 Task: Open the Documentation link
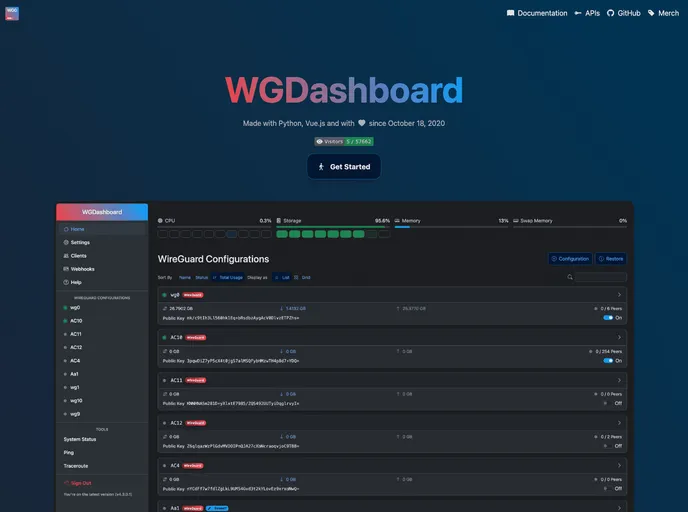tap(537, 13)
